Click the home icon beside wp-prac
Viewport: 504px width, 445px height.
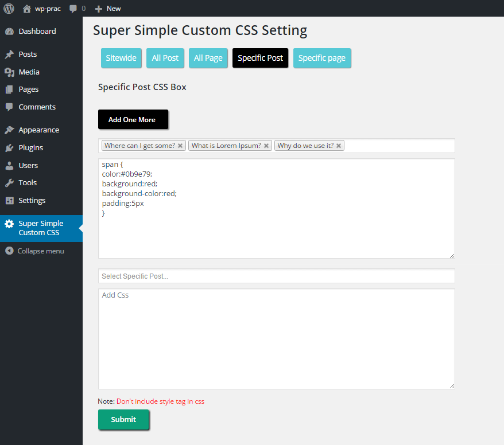[27, 9]
